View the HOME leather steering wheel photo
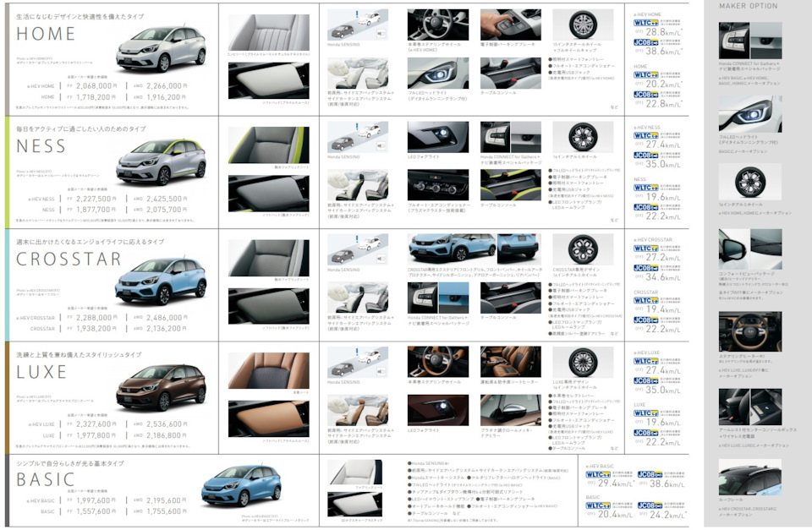The image size is (812, 530). click(x=438, y=25)
